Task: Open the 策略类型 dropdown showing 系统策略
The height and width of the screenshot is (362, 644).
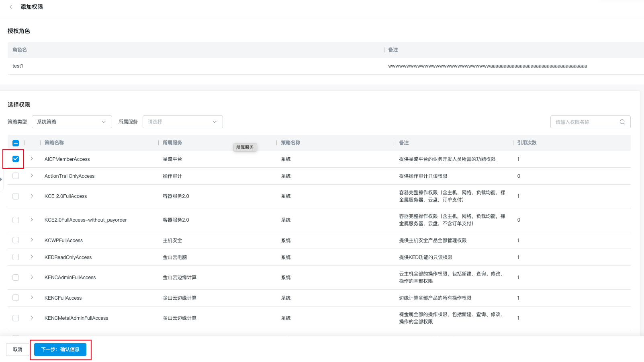Action: (x=72, y=122)
